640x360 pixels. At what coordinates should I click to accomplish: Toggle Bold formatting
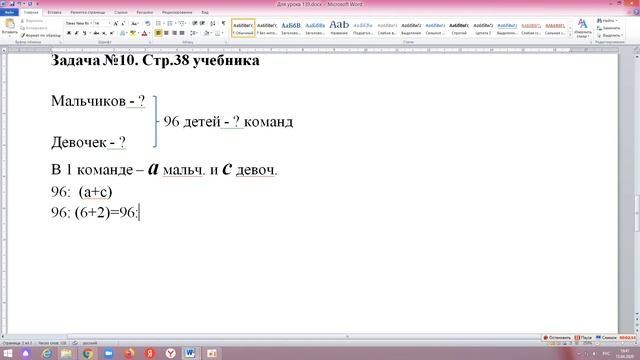point(69,33)
